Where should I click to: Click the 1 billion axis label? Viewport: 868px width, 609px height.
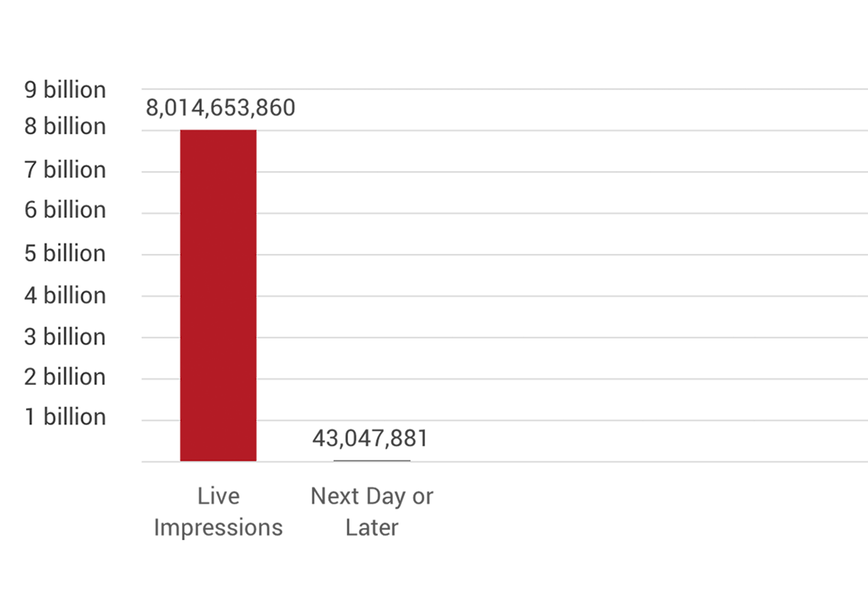(x=65, y=417)
